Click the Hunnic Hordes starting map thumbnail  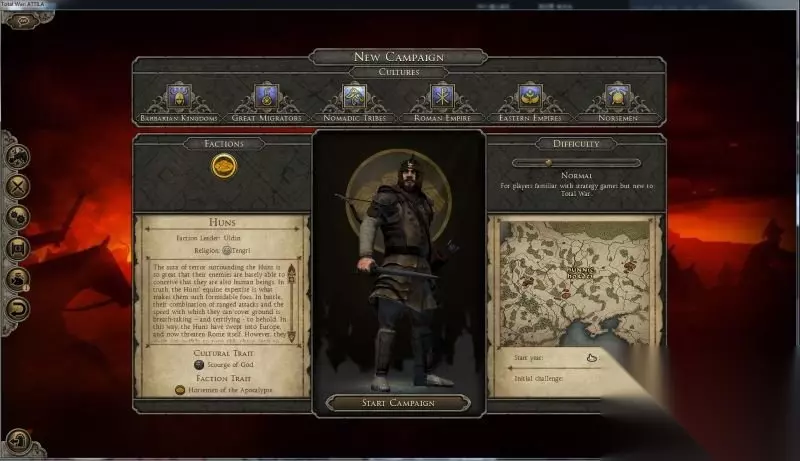click(x=577, y=284)
